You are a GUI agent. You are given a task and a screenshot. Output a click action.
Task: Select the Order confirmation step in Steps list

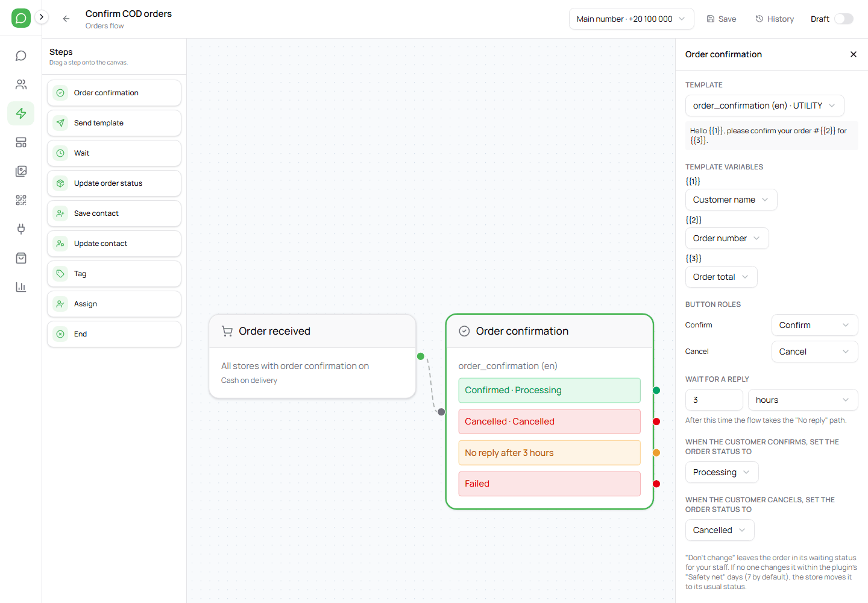[115, 93]
